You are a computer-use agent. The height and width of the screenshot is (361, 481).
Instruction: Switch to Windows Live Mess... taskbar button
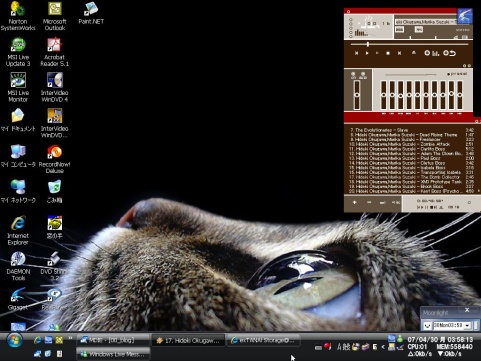tap(113, 354)
